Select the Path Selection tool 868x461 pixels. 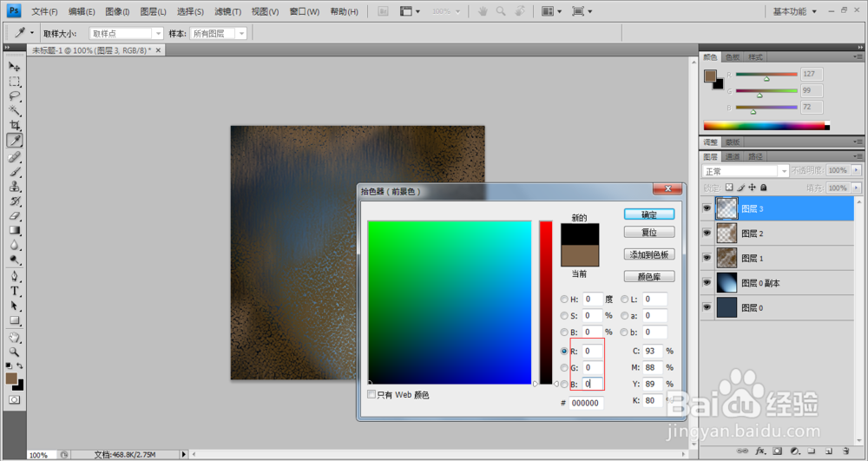point(15,306)
